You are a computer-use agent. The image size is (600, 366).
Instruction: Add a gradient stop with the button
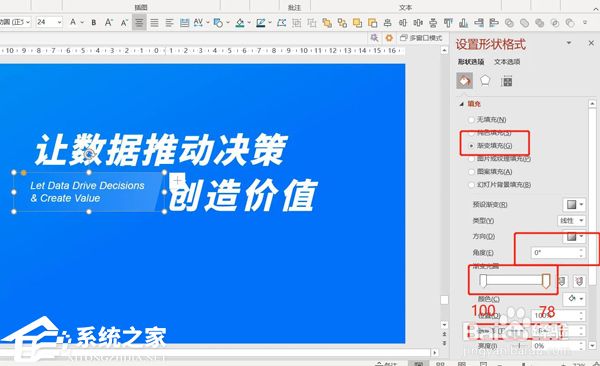pyautogui.click(x=562, y=281)
